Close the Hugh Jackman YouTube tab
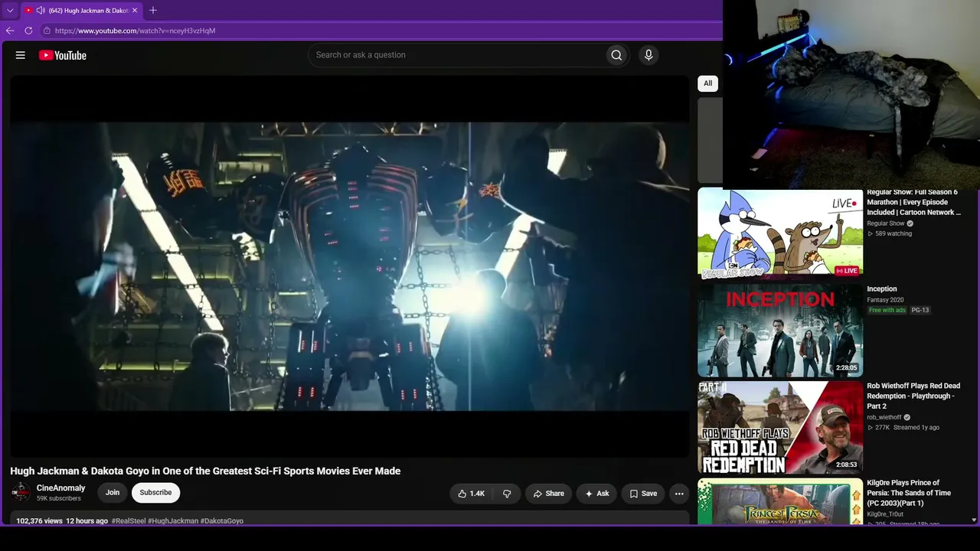This screenshot has width=980, height=551. click(135, 11)
